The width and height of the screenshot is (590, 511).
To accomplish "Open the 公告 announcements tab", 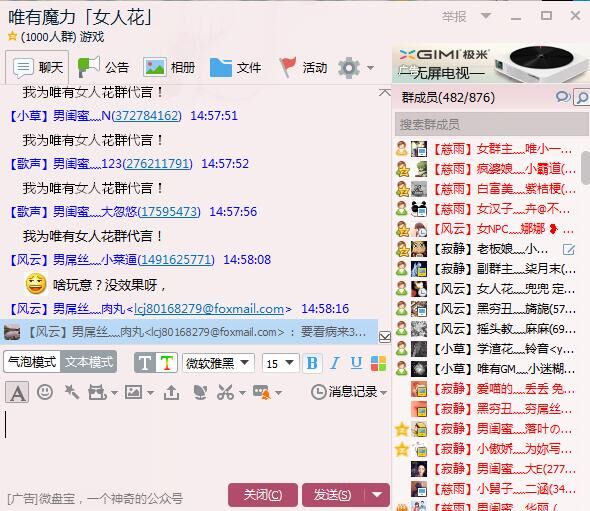I will [x=103, y=68].
